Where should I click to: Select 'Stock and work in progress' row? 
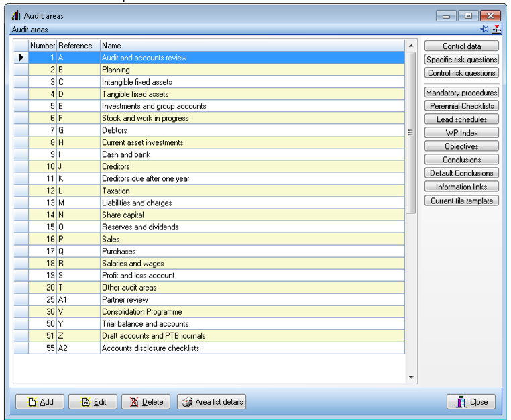[209, 118]
